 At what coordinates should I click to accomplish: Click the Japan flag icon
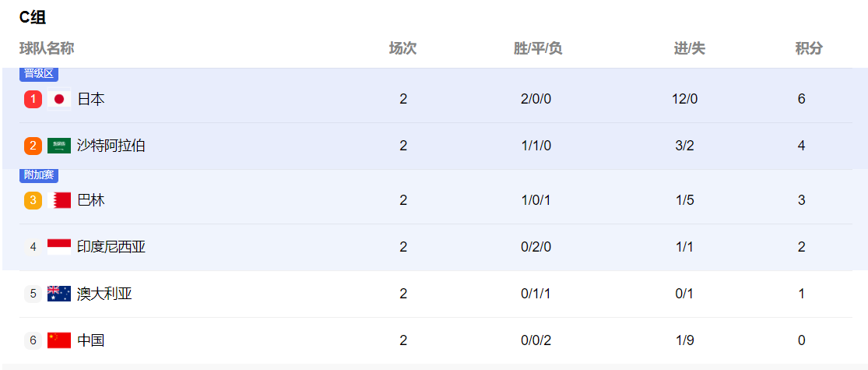[59, 99]
